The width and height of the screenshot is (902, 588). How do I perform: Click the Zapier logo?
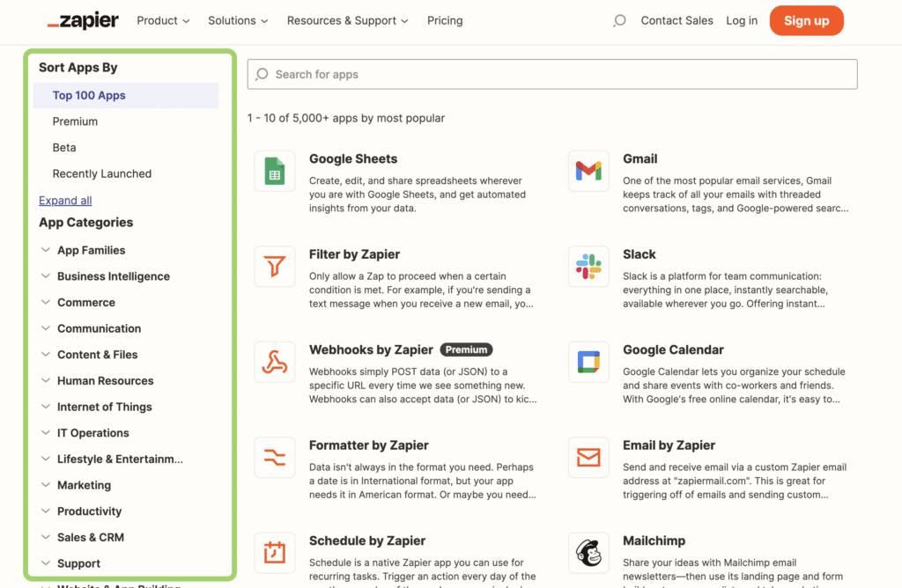coord(83,21)
